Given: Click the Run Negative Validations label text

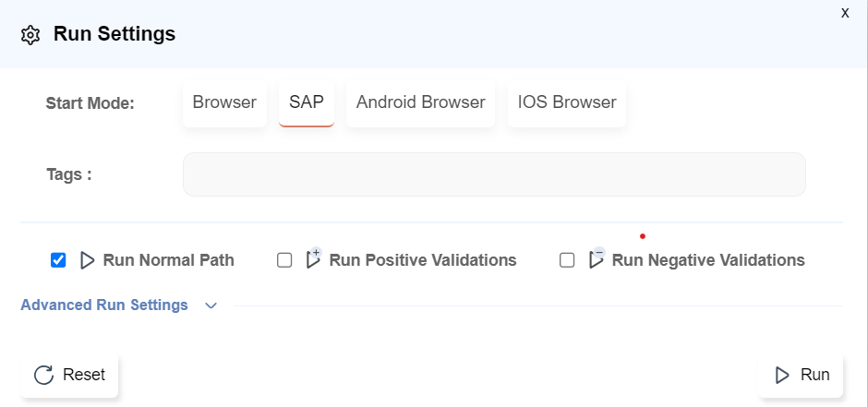Looking at the screenshot, I should [708, 260].
